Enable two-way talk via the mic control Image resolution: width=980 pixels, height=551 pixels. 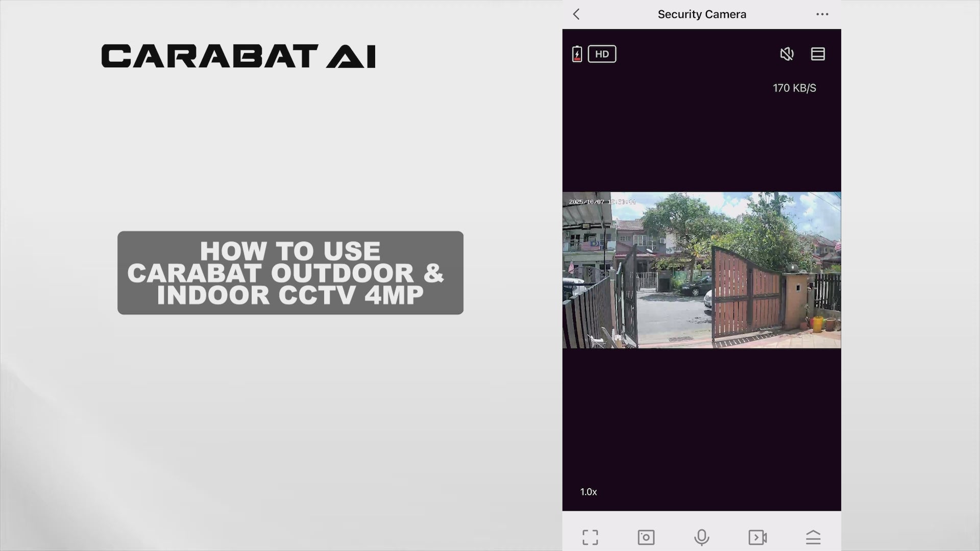click(702, 537)
